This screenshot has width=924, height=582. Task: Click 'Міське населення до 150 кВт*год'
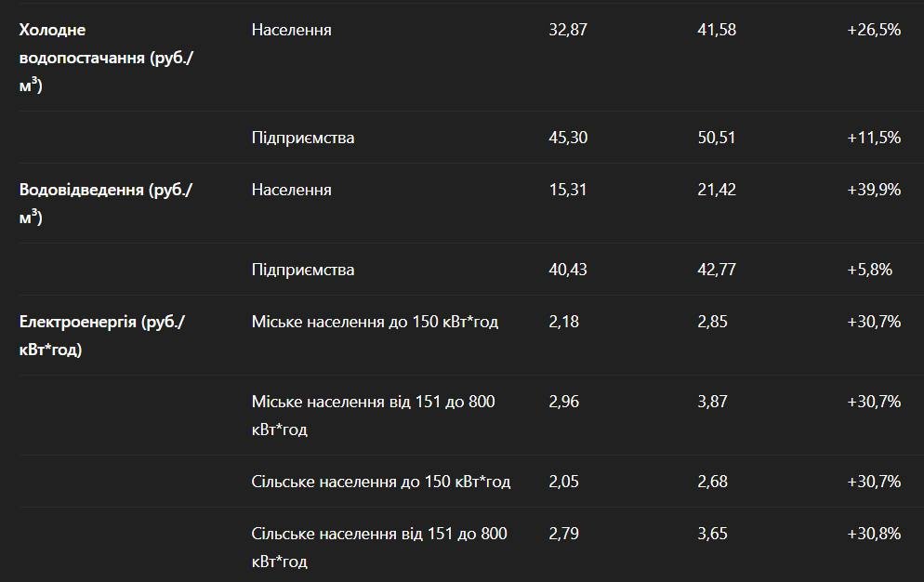pyautogui.click(x=375, y=322)
